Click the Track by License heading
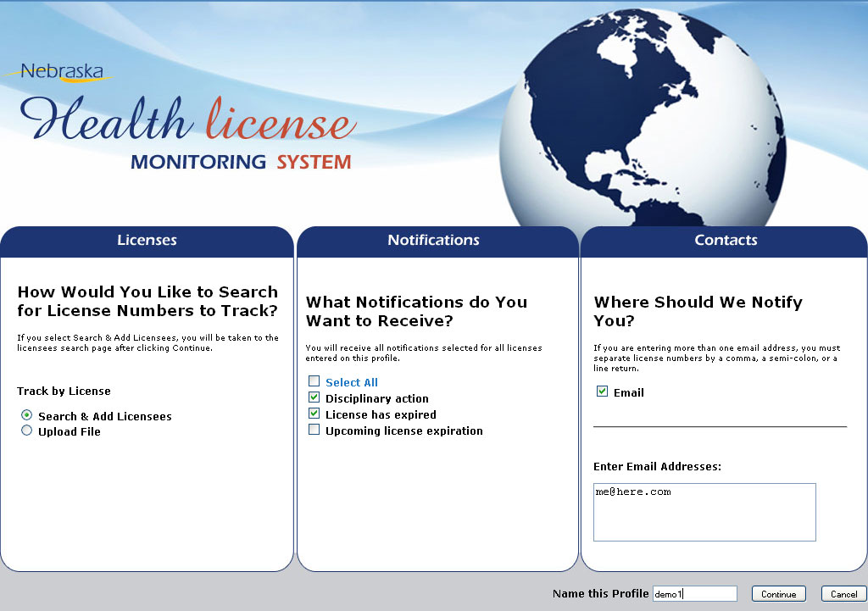Viewport: 868px width, 611px height. point(64,392)
